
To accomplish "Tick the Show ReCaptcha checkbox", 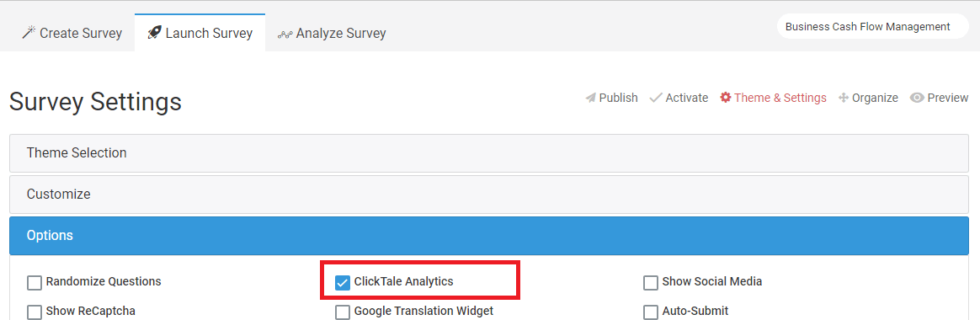I will click(x=35, y=312).
